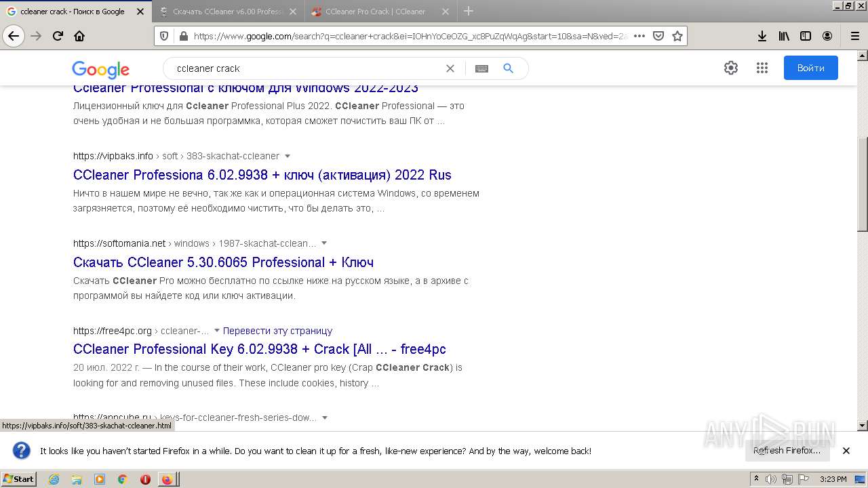Click the 'Refresh Firefox...' button

787,451
